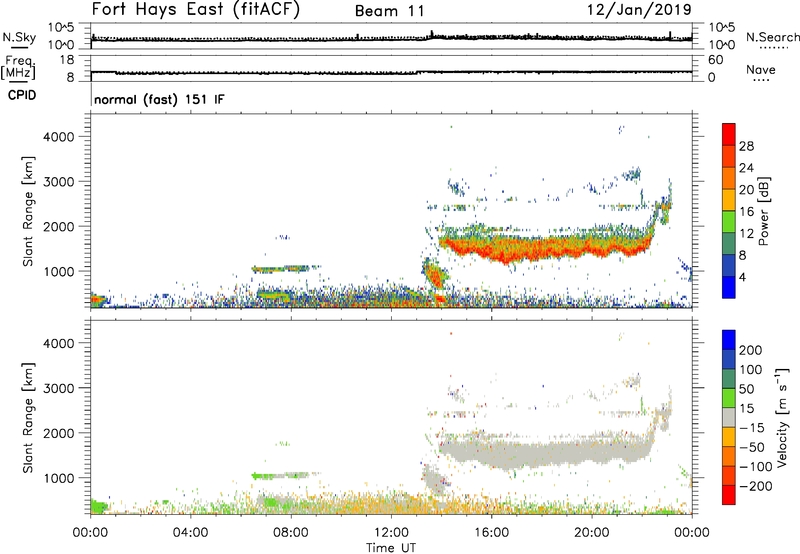Click the '28' power color bar label
The height and width of the screenshot is (554, 800).
click(x=746, y=146)
